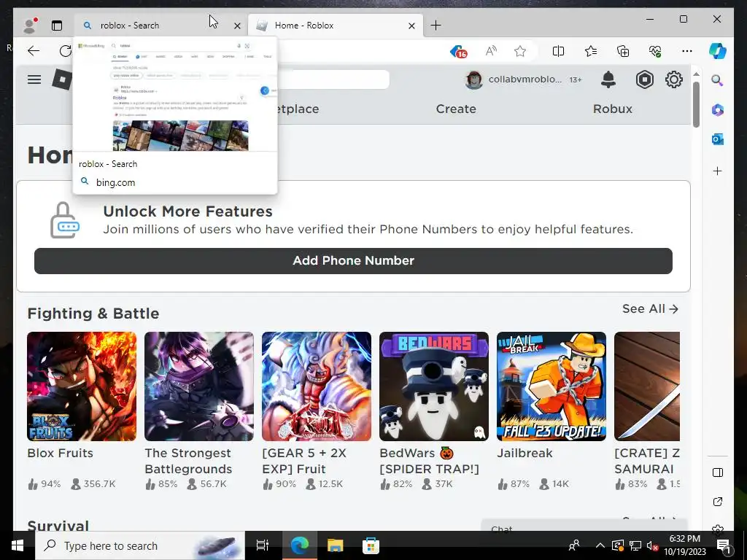Open the Microsoft 365 sidebar icon
The image size is (747, 560).
[x=718, y=110]
